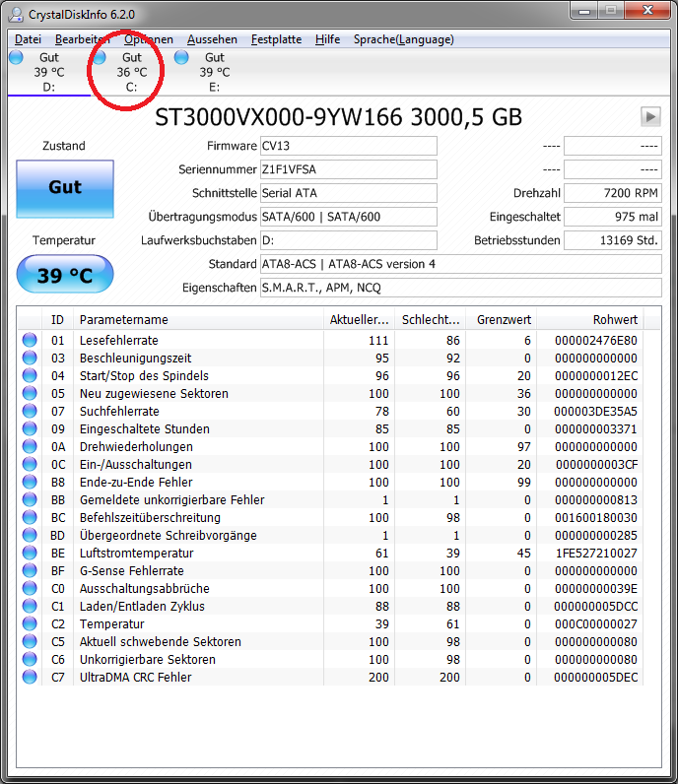Image resolution: width=678 pixels, height=784 pixels.
Task: Click the status orb for Start/Stop des Spindels
Action: point(30,375)
